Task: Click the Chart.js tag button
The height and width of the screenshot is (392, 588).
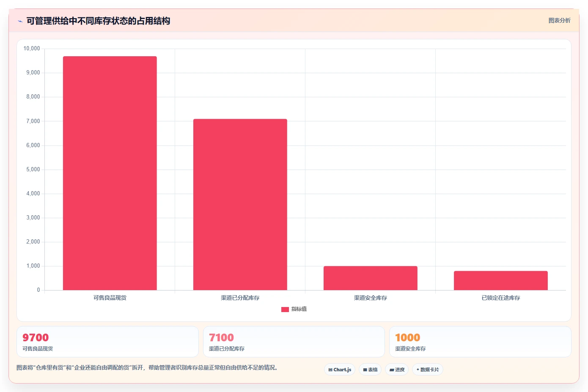Action: click(x=340, y=370)
